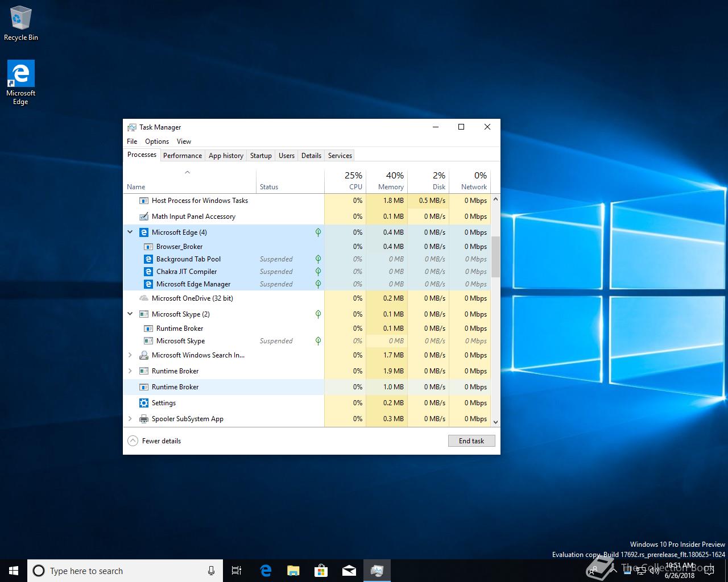
Task: Switch to the Details tab
Action: [311, 156]
